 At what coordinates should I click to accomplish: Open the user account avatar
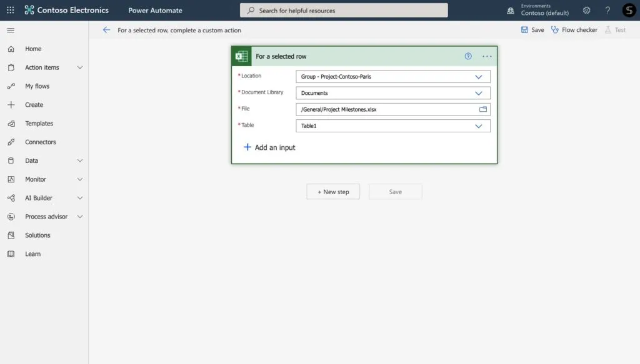[x=629, y=10]
